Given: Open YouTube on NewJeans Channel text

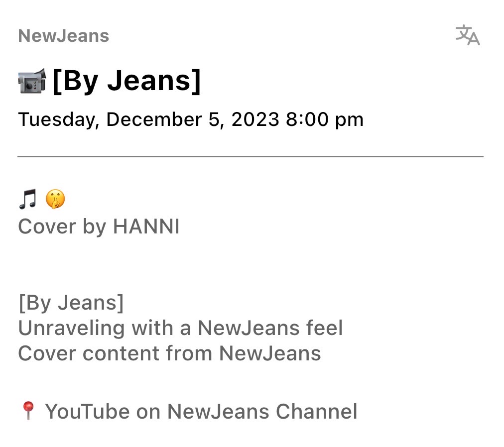Looking at the screenshot, I should coord(201,411).
